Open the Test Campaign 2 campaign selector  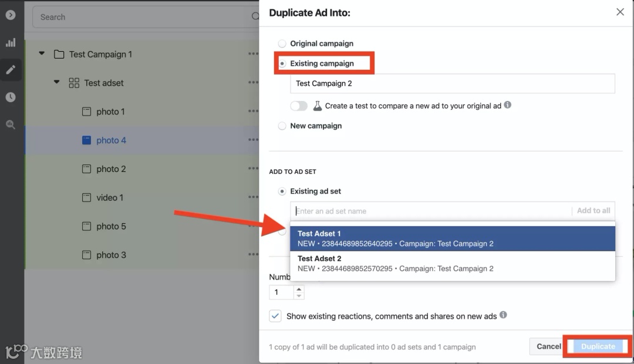click(x=453, y=83)
